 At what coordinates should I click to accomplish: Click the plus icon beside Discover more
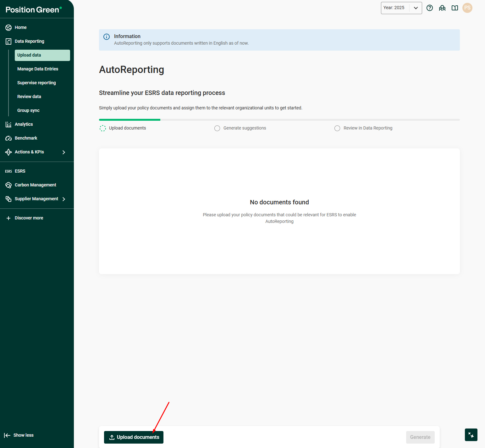(x=8, y=218)
